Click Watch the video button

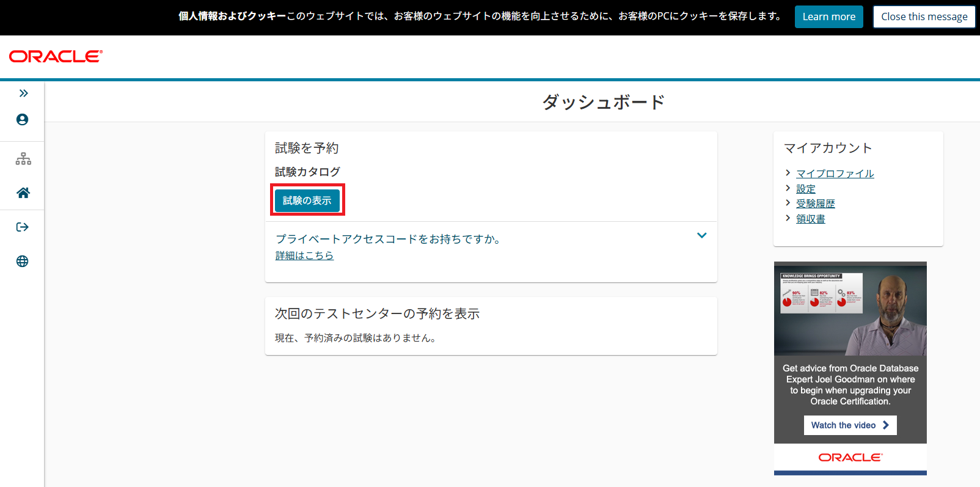coord(850,425)
